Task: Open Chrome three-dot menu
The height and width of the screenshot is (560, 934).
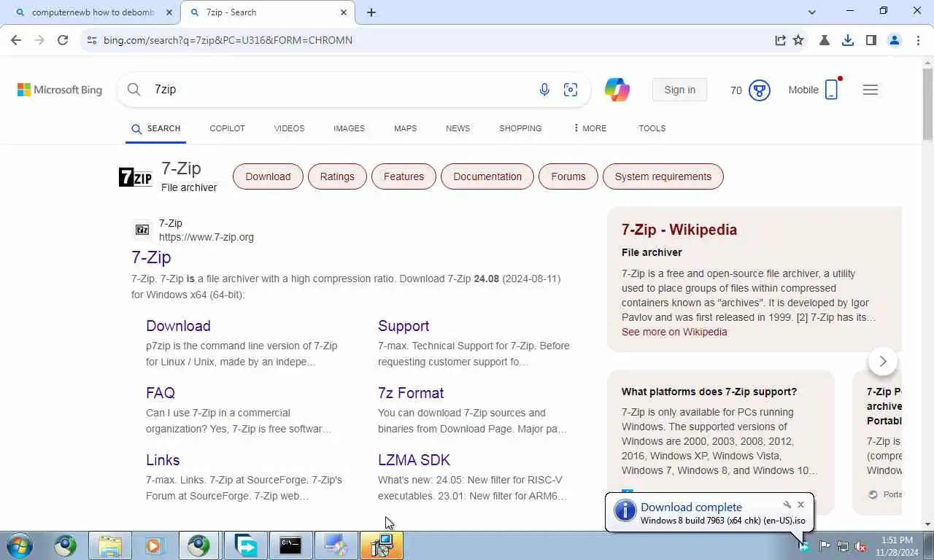Action: [x=918, y=40]
